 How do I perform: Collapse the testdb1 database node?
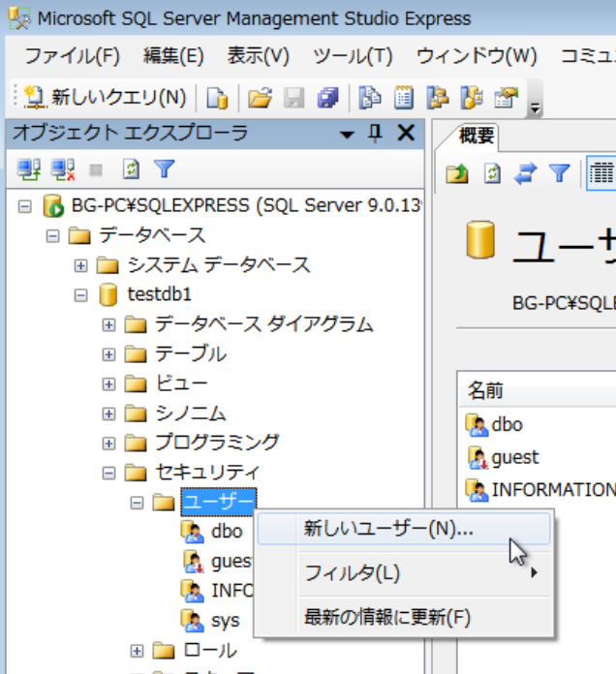pyautogui.click(x=80, y=295)
